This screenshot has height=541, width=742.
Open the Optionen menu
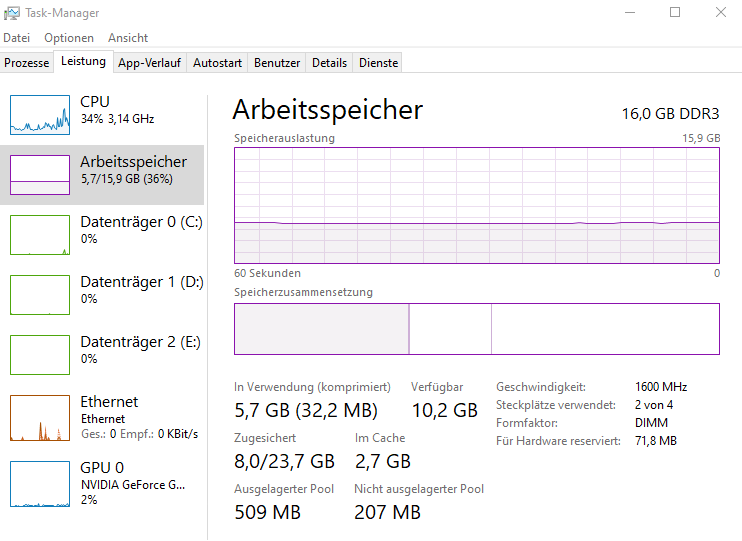(x=69, y=38)
